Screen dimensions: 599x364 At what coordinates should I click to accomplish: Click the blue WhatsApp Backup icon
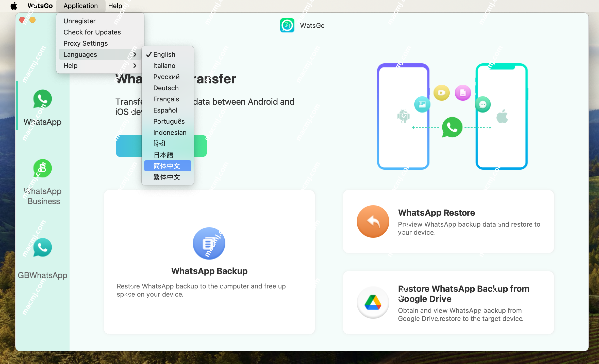209,243
